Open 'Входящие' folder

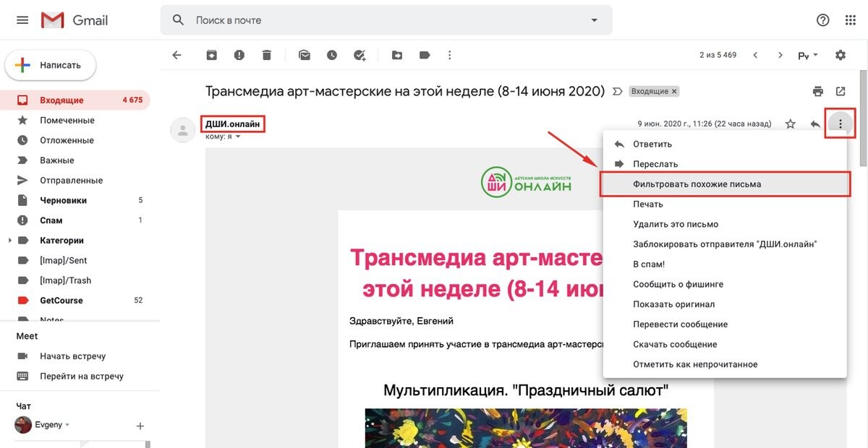(75, 100)
